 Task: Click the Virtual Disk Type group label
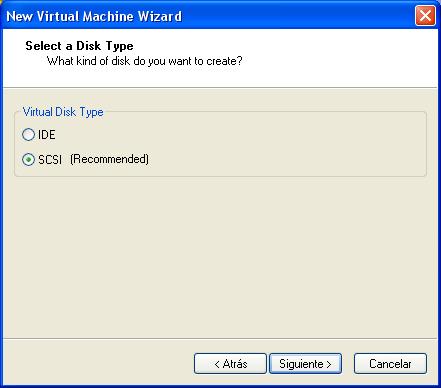point(63,112)
